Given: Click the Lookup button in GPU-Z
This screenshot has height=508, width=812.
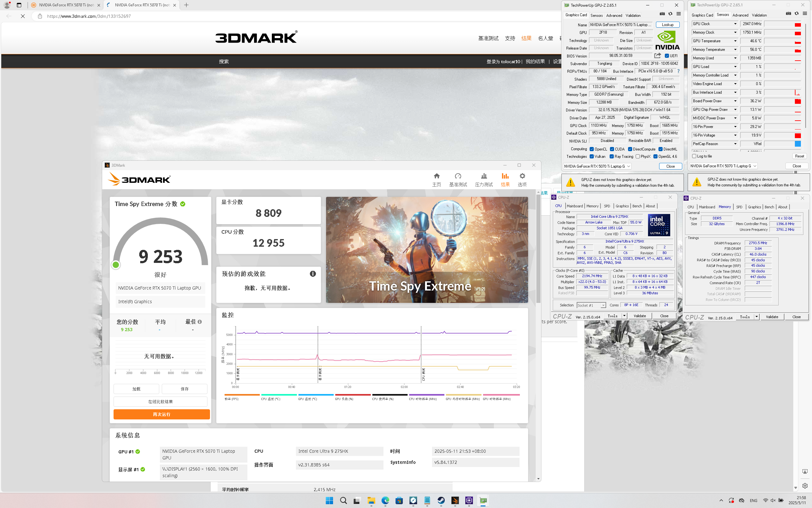Looking at the screenshot, I should coord(668,25).
